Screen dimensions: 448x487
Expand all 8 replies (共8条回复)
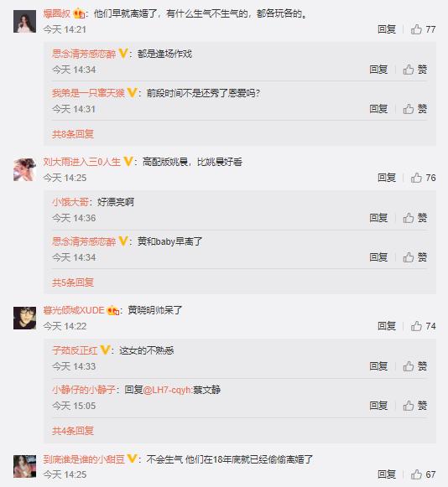[73, 134]
